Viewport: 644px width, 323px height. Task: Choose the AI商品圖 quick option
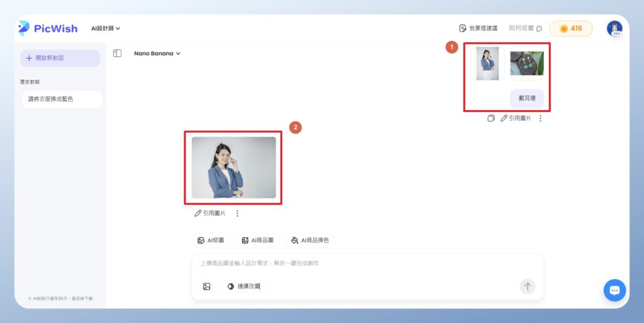coord(257,240)
